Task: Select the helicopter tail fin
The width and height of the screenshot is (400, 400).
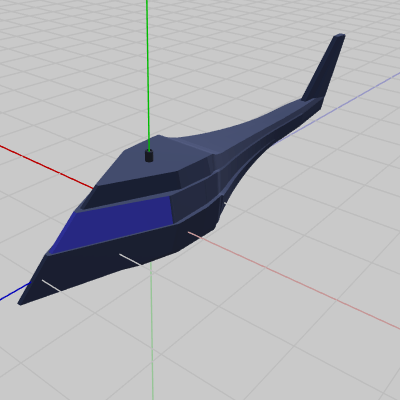Action: 323,68
